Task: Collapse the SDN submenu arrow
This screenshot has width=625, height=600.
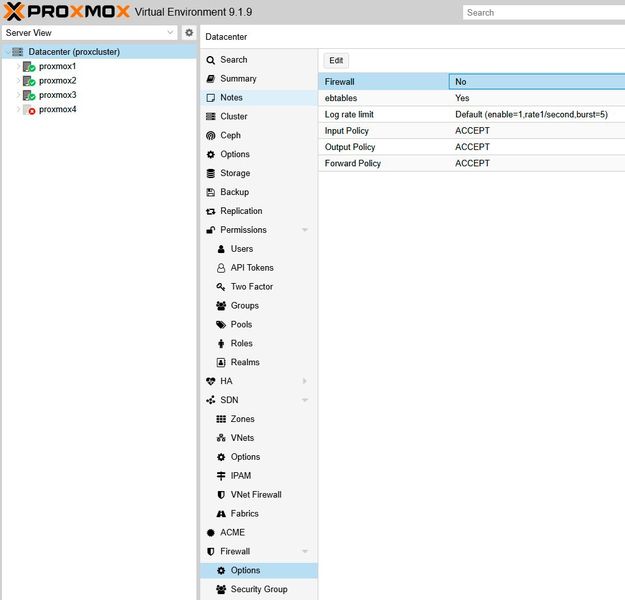Action: [x=305, y=400]
